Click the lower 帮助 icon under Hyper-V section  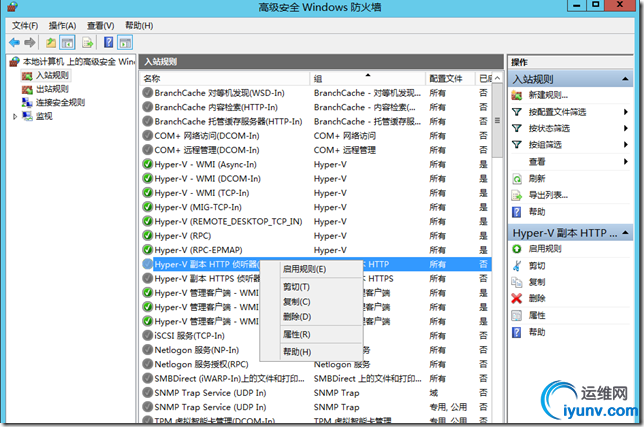pyautogui.click(x=517, y=332)
